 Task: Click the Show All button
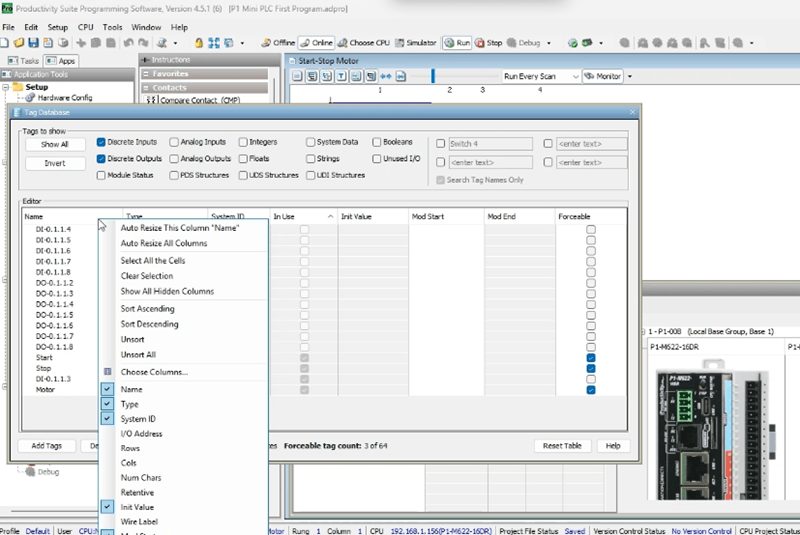(55, 144)
